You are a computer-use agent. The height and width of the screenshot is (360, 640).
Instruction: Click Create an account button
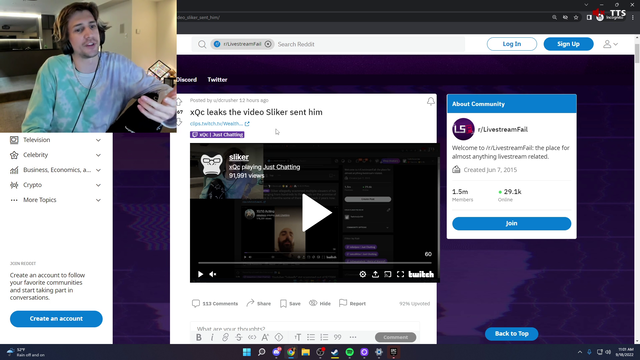(x=56, y=319)
